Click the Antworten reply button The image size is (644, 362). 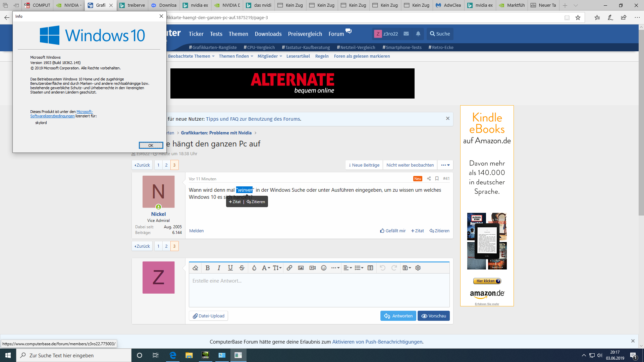pyautogui.click(x=398, y=316)
